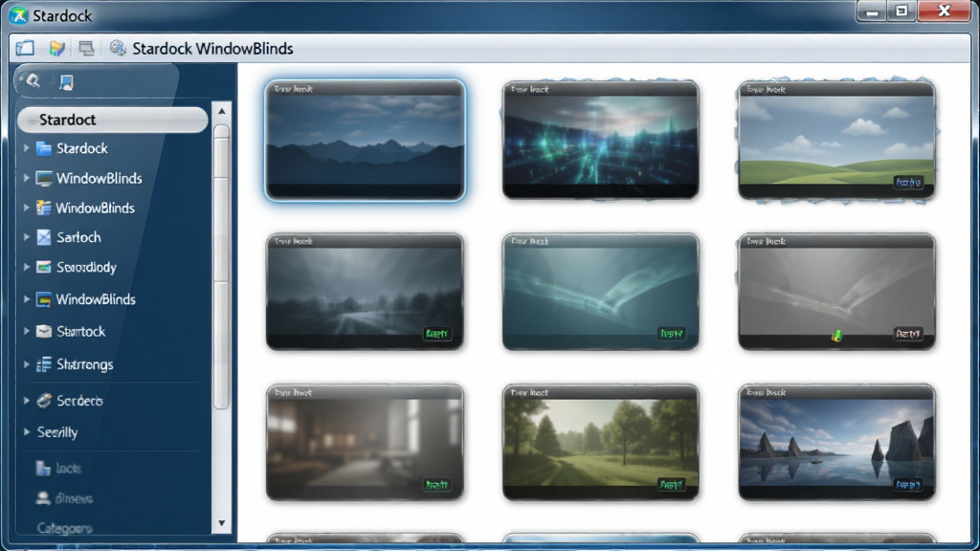The image size is (980, 551).
Task: Click the person icon next to dimews
Action: 42,498
